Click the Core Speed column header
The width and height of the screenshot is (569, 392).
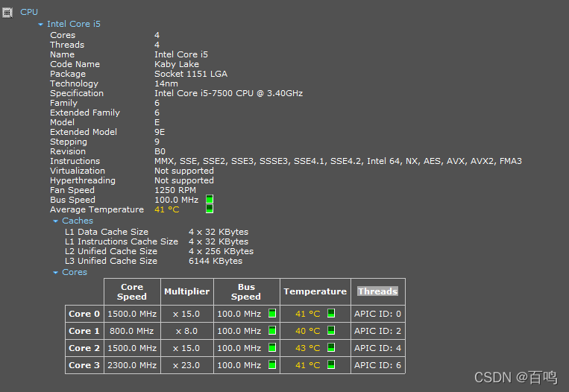132,291
